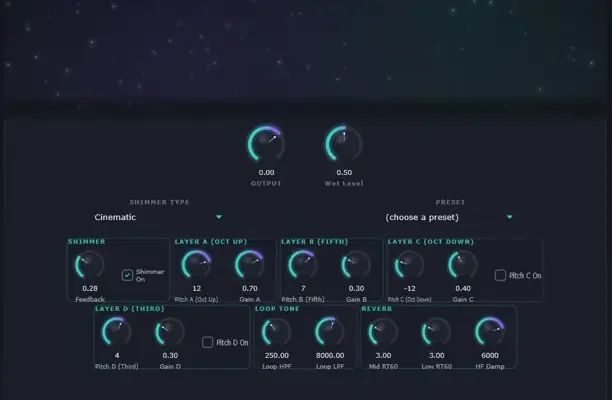Click the Pitch C (Oct Down) knob
Viewport: 612px width, 400px height.
409,265
